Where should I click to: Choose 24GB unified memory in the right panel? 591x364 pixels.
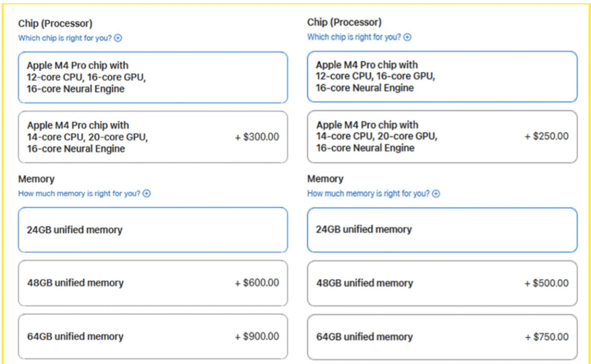tap(442, 230)
